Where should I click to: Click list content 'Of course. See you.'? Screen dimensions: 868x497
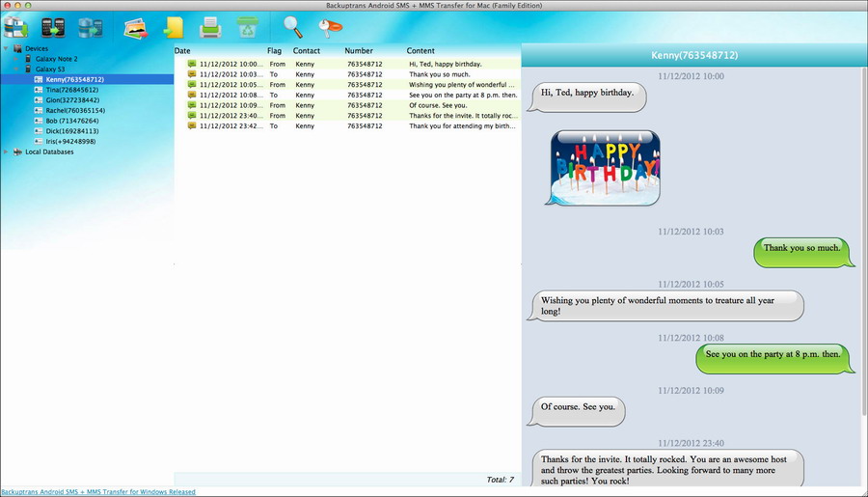point(438,105)
